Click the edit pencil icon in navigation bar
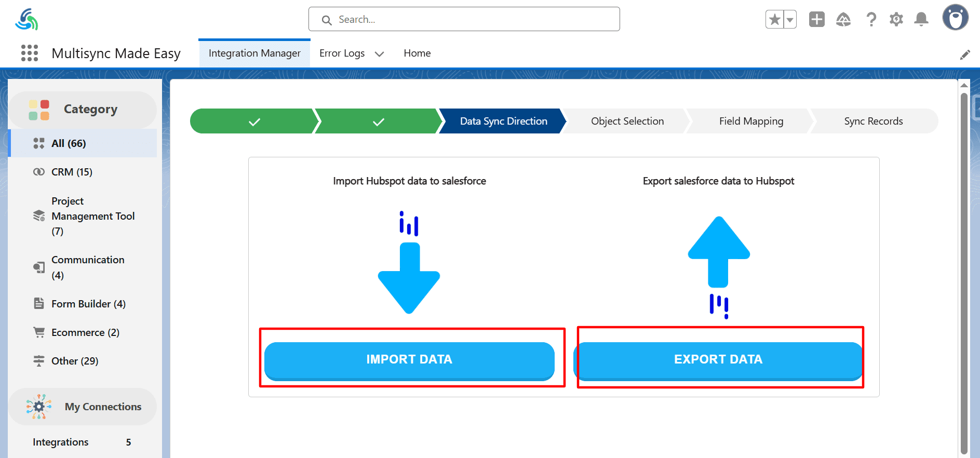980x458 pixels. click(x=965, y=55)
